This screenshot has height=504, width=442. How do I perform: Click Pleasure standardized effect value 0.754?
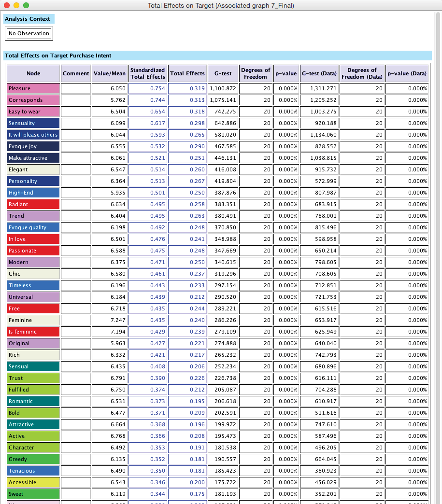148,88
